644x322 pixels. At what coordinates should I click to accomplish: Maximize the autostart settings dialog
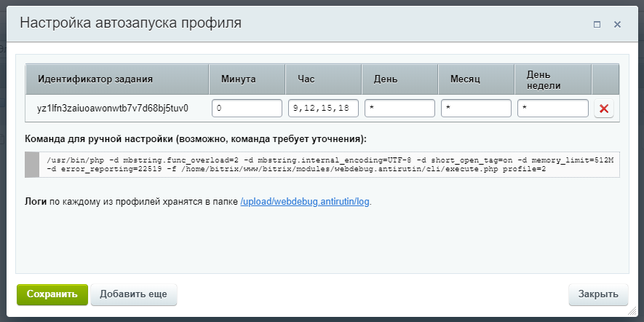click(597, 24)
